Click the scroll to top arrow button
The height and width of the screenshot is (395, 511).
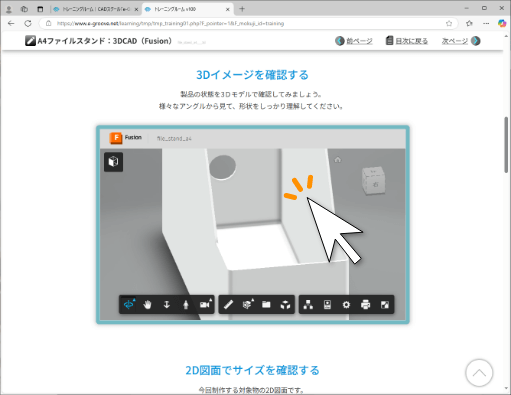point(479,373)
